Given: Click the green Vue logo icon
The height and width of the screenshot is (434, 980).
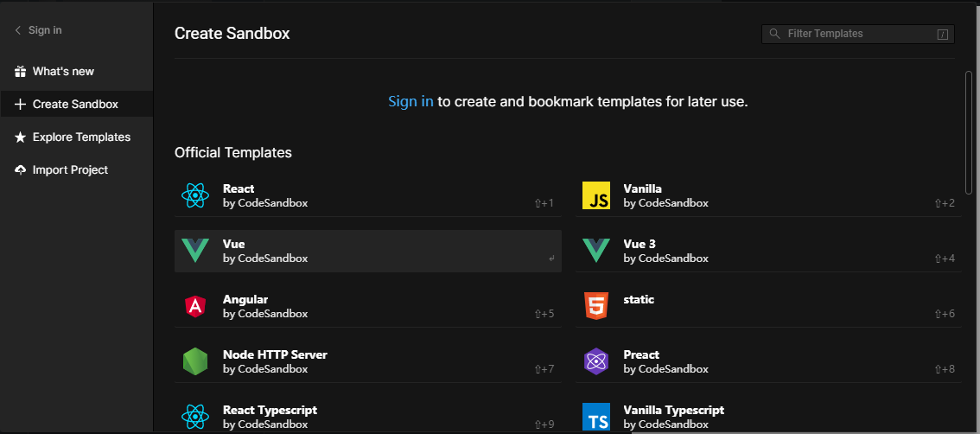Looking at the screenshot, I should pyautogui.click(x=195, y=251).
